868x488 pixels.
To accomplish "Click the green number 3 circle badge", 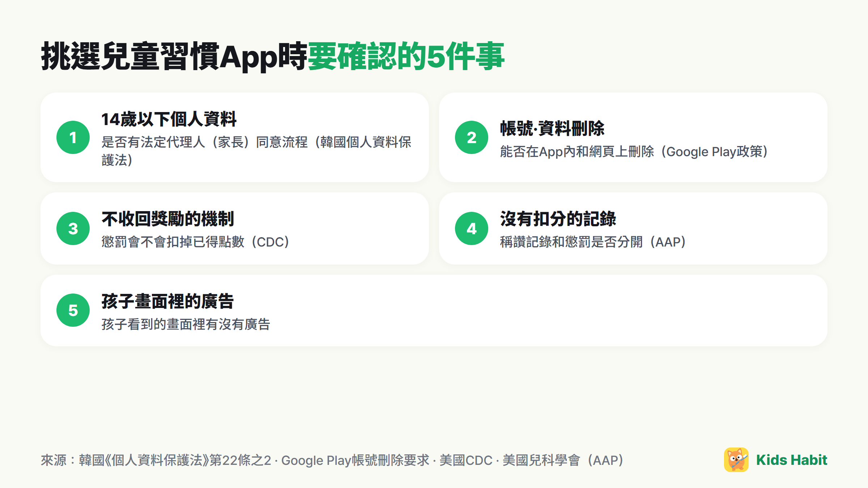I will pos(73,228).
